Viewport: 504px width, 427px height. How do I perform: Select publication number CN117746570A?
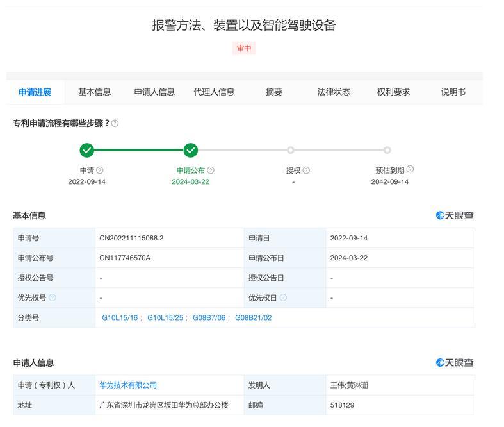tap(125, 258)
